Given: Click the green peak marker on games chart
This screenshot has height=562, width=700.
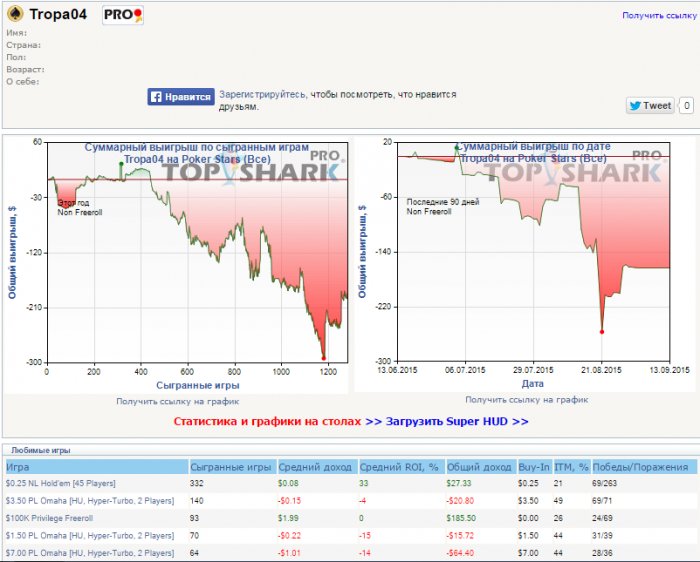Looking at the screenshot, I should [121, 164].
